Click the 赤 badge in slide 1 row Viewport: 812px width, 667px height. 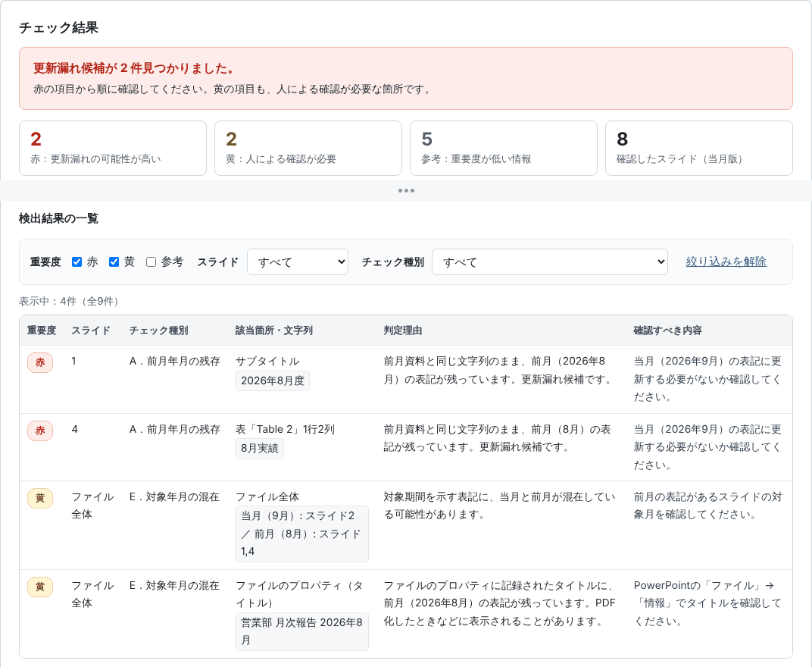tap(40, 363)
